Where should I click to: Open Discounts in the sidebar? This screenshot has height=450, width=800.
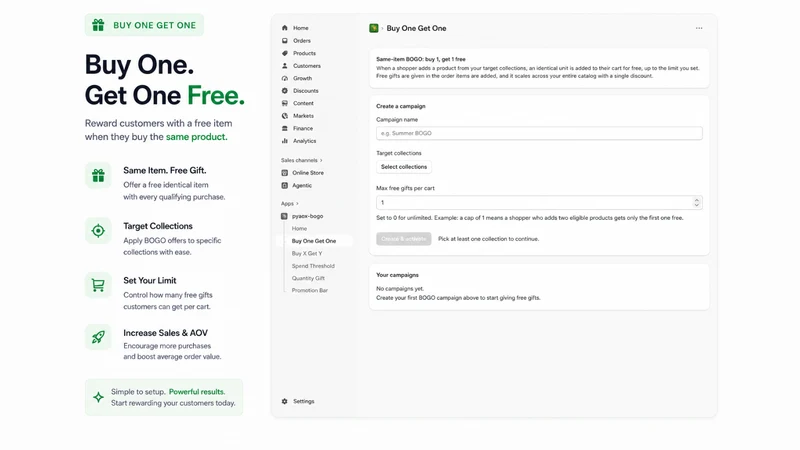click(306, 91)
